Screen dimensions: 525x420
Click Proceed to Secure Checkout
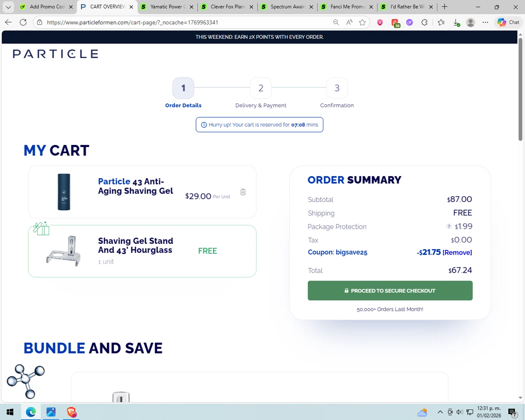click(390, 290)
